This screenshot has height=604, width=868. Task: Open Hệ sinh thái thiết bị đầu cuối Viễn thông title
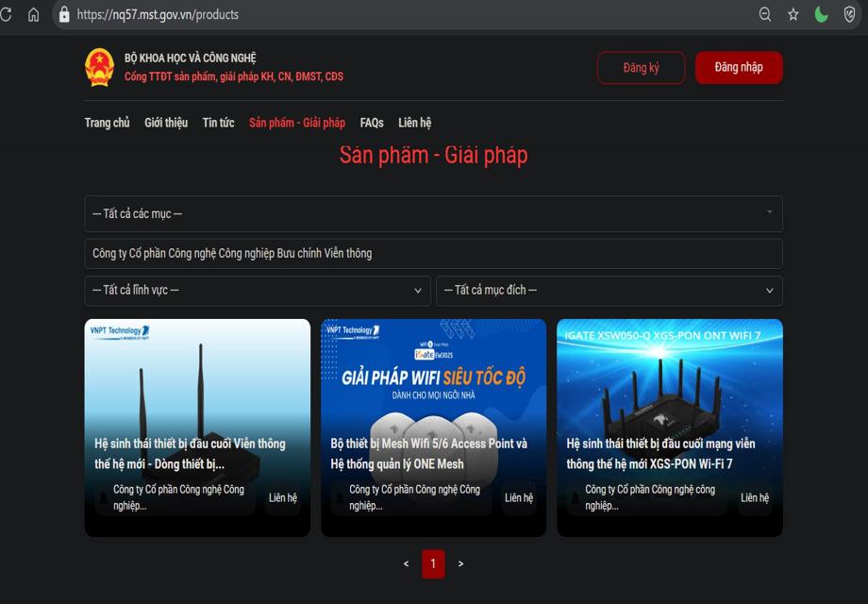tap(190, 454)
